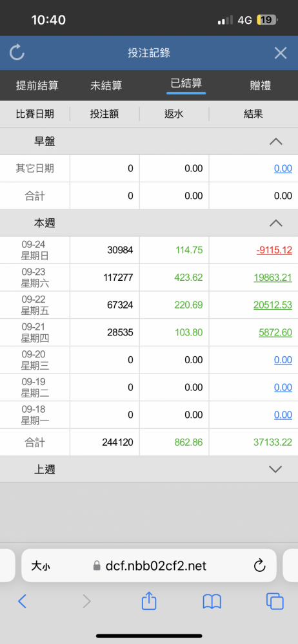298x644 pixels.
Task: Select the 已結算 tab
Action: pyautogui.click(x=186, y=83)
